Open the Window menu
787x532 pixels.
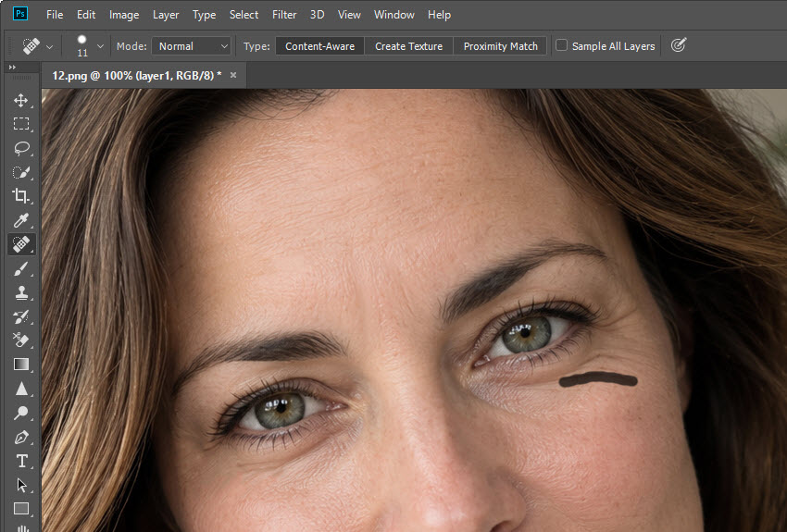[x=394, y=15]
